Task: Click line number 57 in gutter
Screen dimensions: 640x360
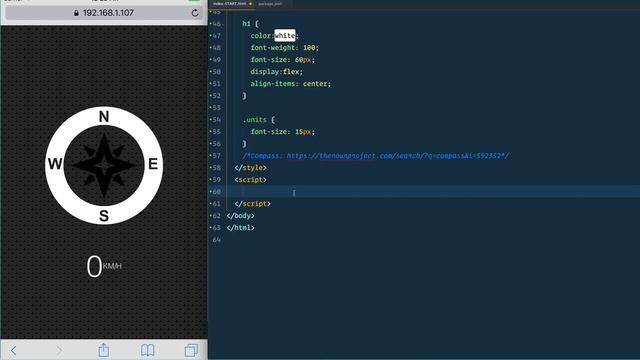Action: pyautogui.click(x=216, y=156)
